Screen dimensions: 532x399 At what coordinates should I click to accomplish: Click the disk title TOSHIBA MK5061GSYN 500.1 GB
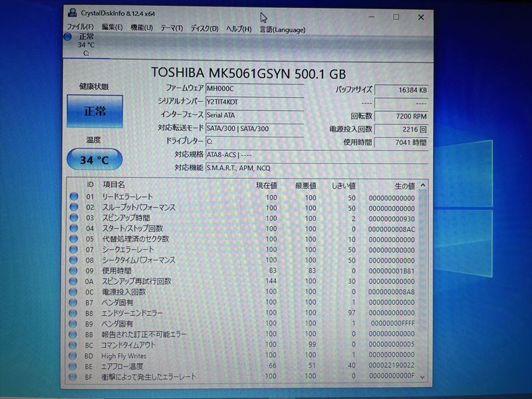(x=248, y=73)
